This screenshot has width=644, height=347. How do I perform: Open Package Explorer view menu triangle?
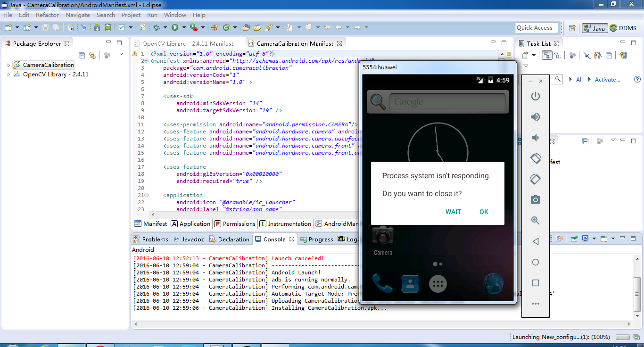pyautogui.click(x=121, y=55)
